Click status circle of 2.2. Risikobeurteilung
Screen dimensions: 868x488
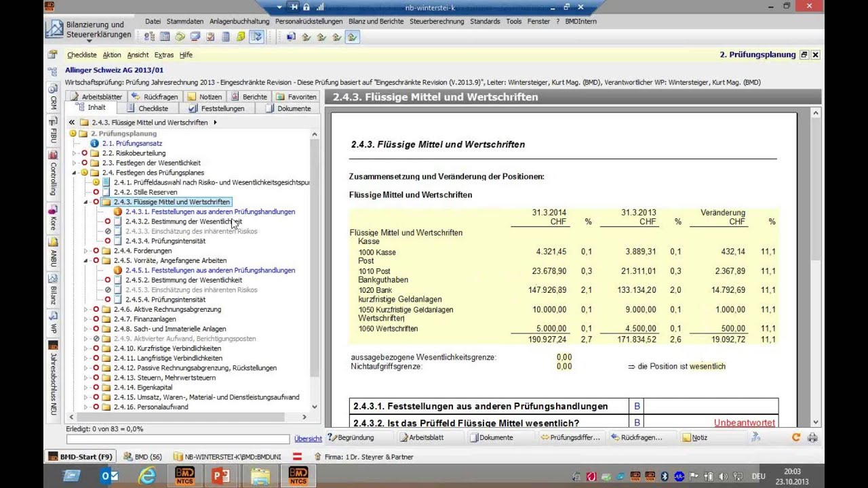(85, 153)
